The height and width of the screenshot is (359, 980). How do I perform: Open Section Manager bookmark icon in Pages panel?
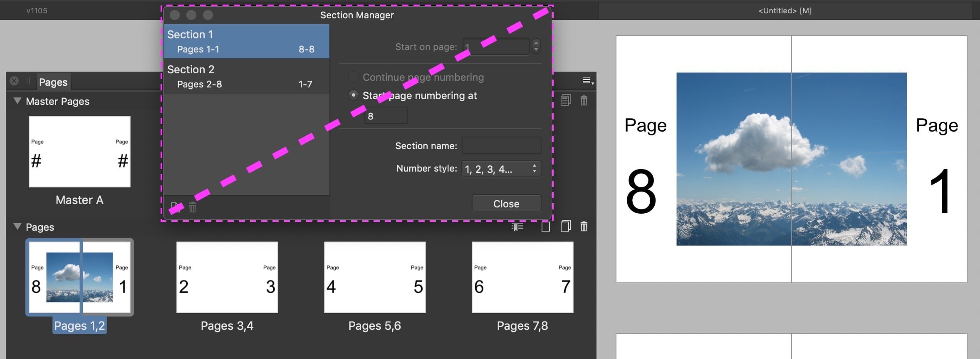517,227
